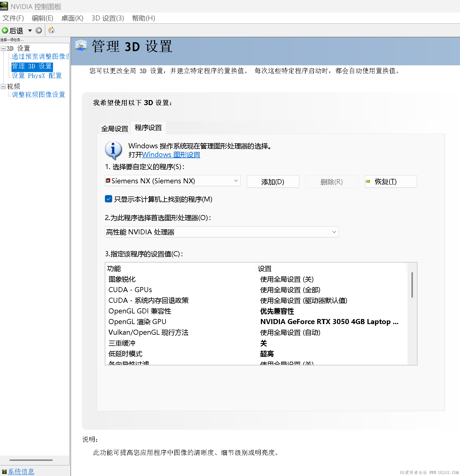Screen dimensions: 460x476
Task: Select the OpenGL 渲染 GPU row
Action: 256,322
